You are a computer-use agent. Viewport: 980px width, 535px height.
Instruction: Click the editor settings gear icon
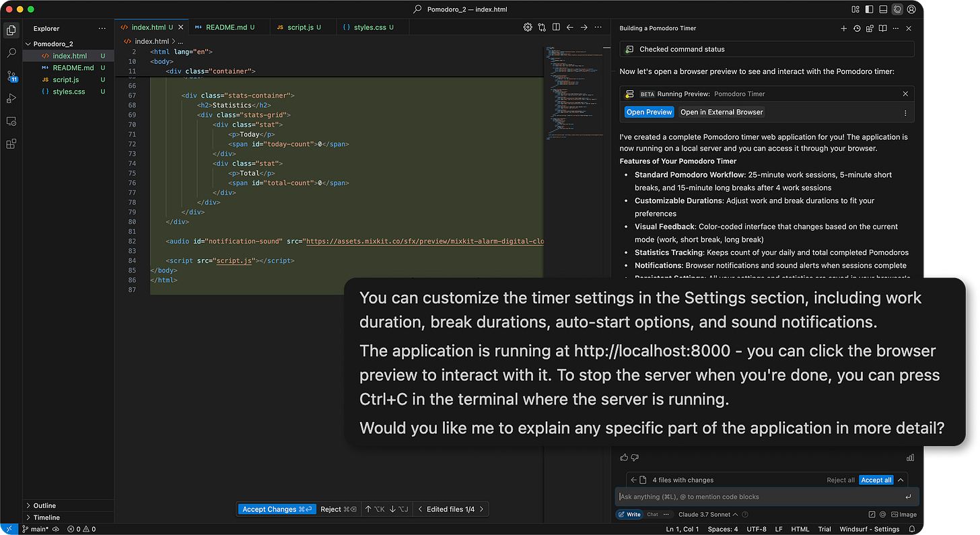pyautogui.click(x=528, y=28)
